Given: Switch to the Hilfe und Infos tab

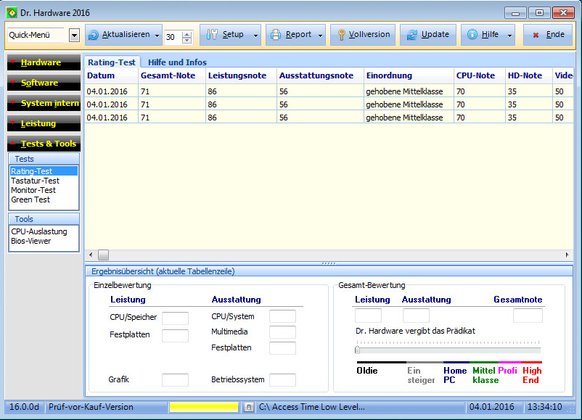Looking at the screenshot, I should (x=177, y=62).
